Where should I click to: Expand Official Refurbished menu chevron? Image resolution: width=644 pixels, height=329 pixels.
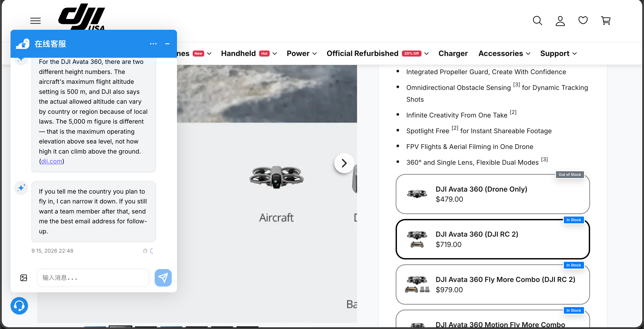[x=426, y=54]
